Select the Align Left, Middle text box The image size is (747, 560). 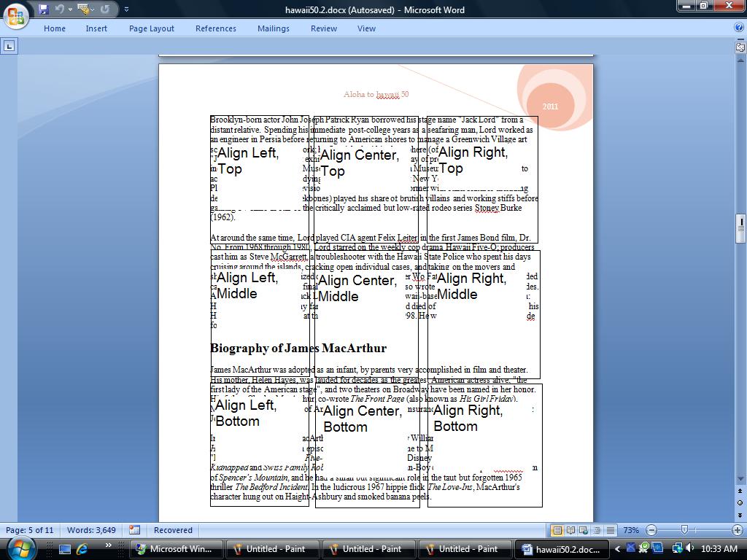pos(260,315)
